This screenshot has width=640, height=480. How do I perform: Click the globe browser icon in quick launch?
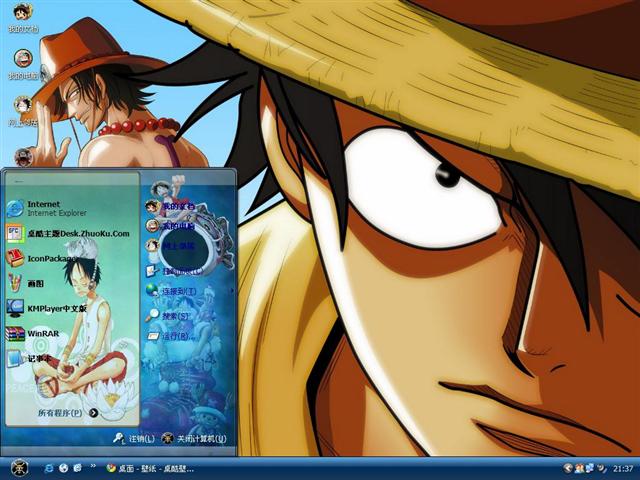tap(63, 468)
